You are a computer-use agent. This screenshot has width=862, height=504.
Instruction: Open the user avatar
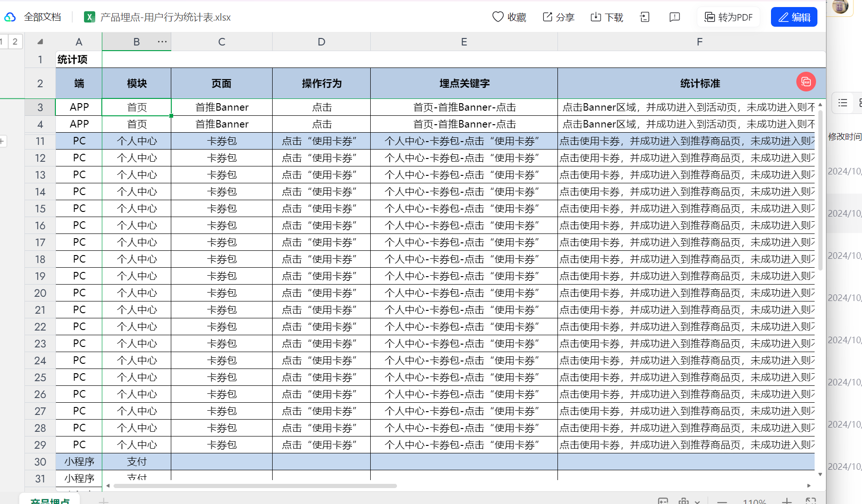[x=840, y=7]
